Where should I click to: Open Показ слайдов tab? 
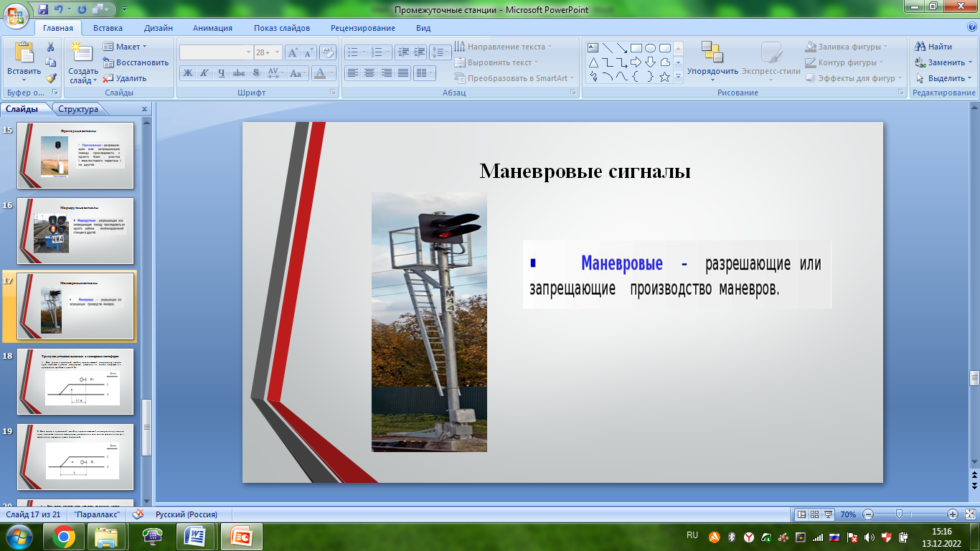coord(282,28)
